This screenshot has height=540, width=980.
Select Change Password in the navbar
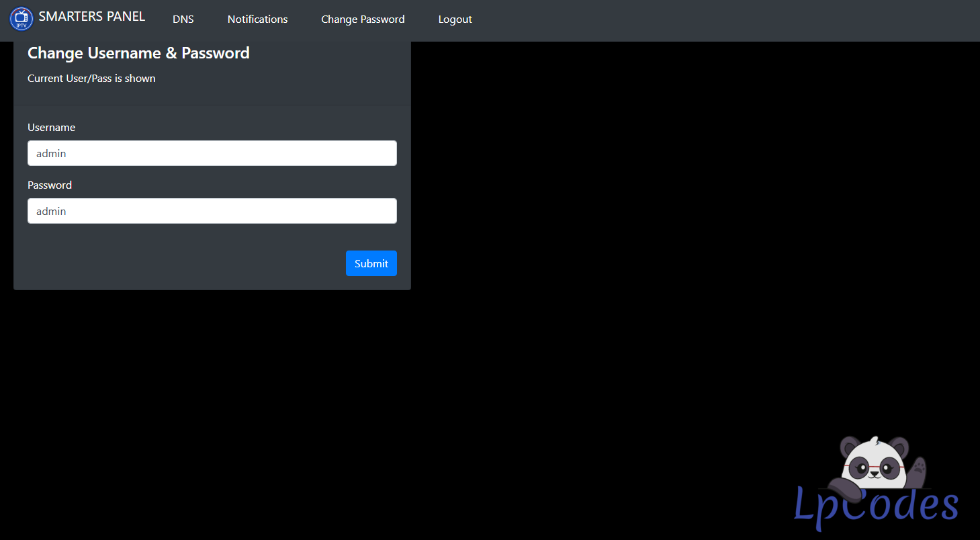click(363, 19)
